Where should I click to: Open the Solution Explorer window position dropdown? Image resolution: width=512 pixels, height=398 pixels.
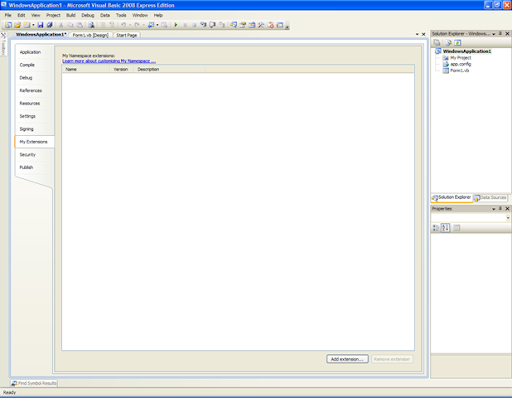(494, 34)
